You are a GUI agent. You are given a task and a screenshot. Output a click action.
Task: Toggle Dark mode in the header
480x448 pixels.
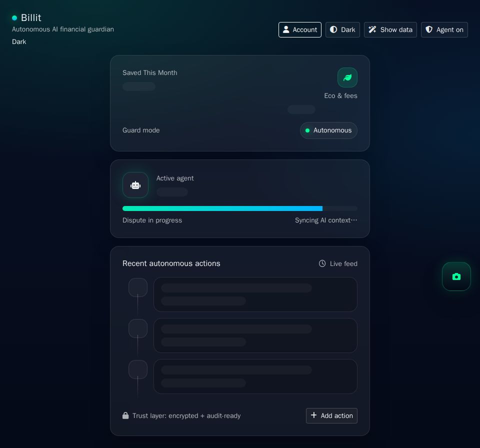coord(342,29)
